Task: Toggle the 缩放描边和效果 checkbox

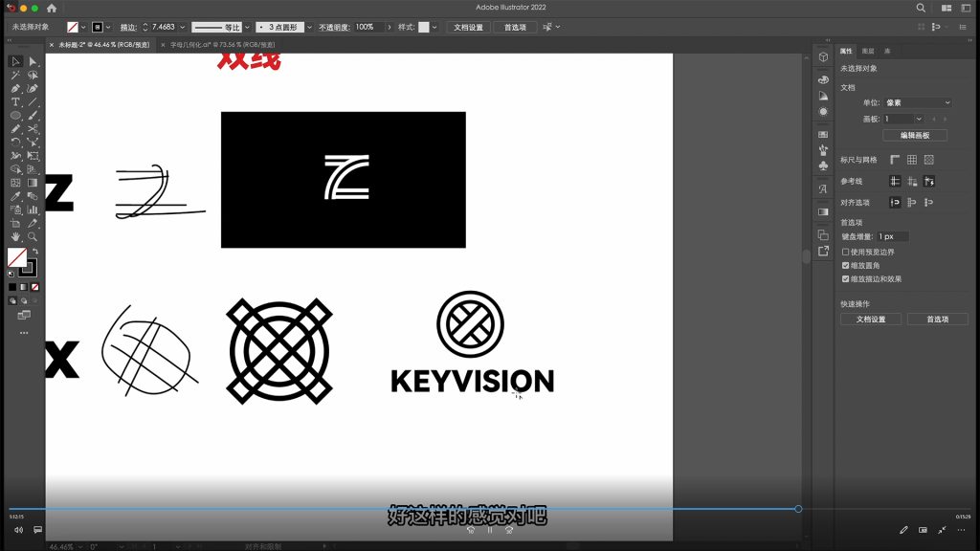Action: tap(845, 278)
